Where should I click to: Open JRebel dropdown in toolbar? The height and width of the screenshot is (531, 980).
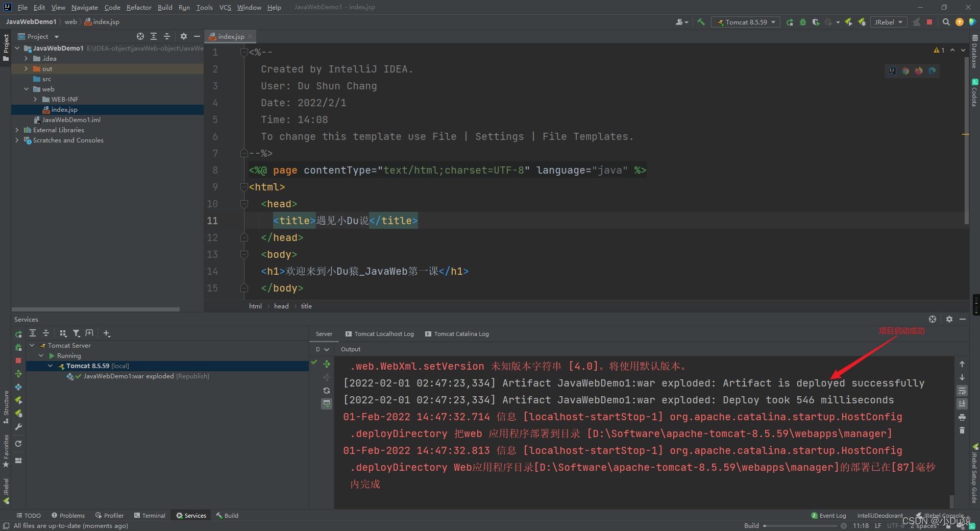[889, 22]
